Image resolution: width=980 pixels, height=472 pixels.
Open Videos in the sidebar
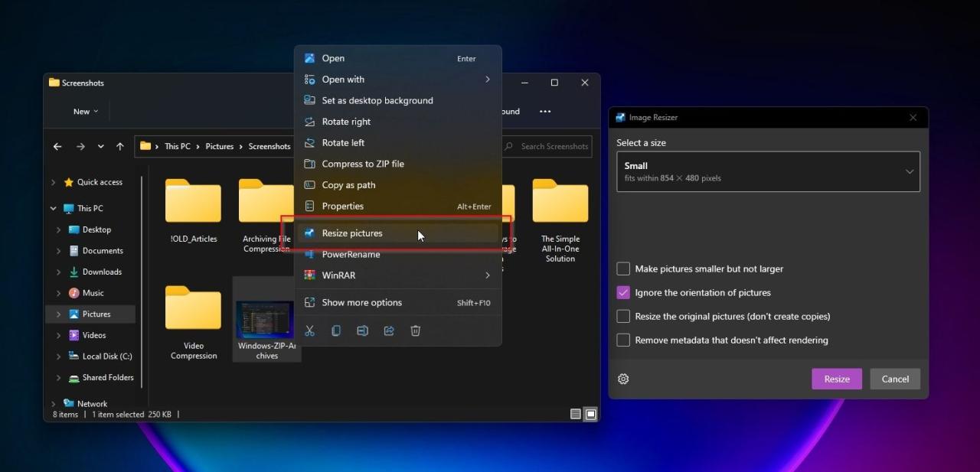(94, 335)
